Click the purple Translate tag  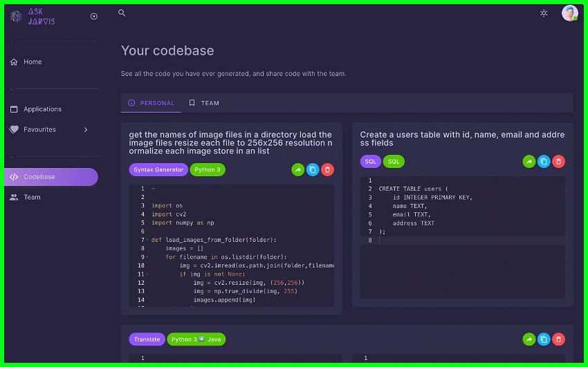point(147,339)
